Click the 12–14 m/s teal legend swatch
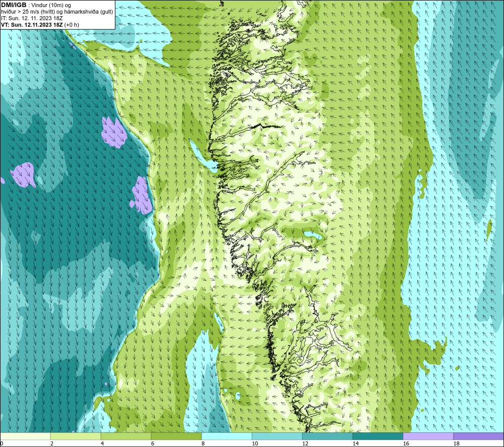This screenshot has width=504, height=447. pos(327,436)
